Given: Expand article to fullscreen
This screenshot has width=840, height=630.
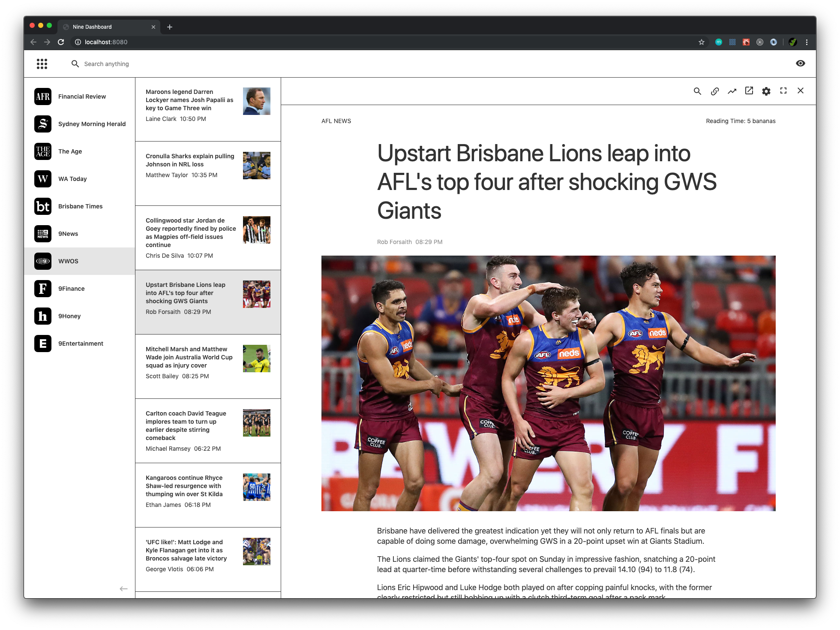Looking at the screenshot, I should (x=783, y=91).
